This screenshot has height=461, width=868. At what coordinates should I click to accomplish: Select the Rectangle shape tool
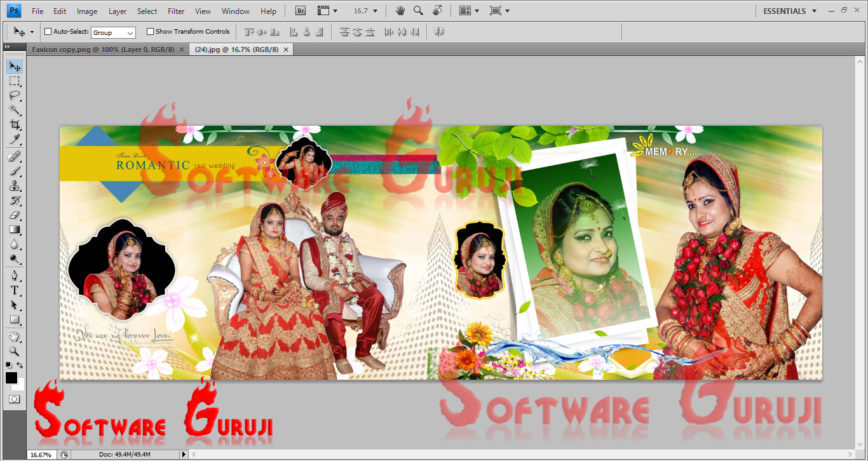15,320
